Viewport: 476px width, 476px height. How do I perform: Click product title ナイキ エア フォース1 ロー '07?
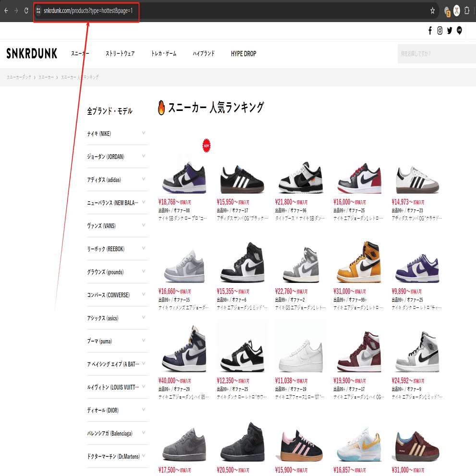300,397
